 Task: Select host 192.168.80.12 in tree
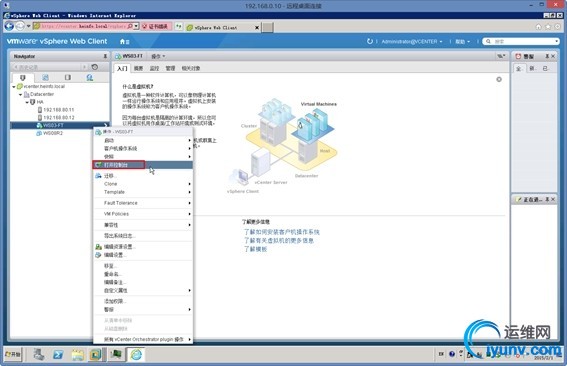(x=56, y=118)
